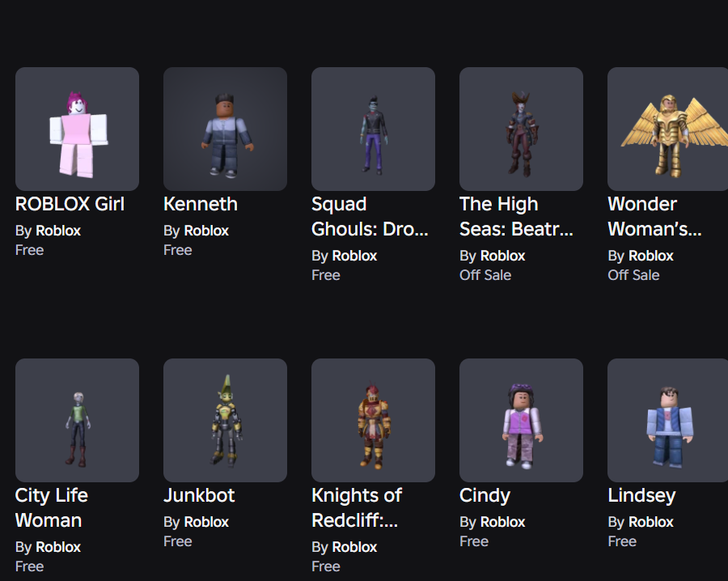Visit Roblox creator link under Cindy

tap(502, 522)
